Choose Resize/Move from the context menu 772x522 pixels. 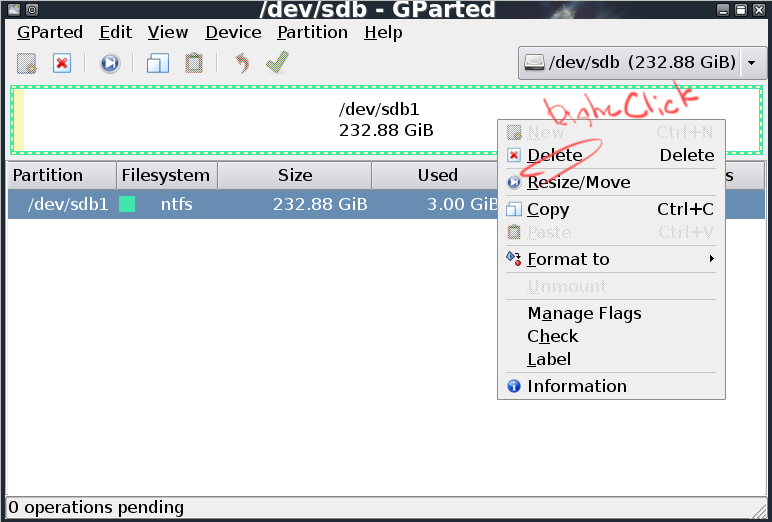611,183
